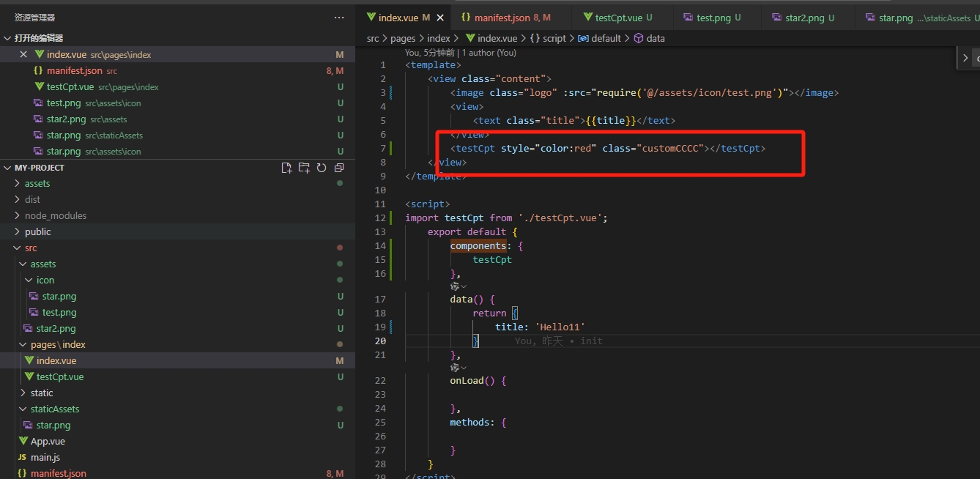This screenshot has height=479, width=980.
Task: Place cursor on './testCpt.vue' import path
Action: point(560,218)
